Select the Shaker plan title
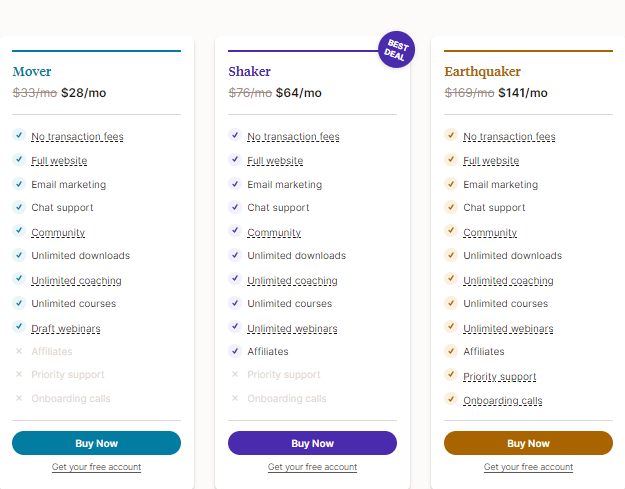The width and height of the screenshot is (625, 489). 249,72
